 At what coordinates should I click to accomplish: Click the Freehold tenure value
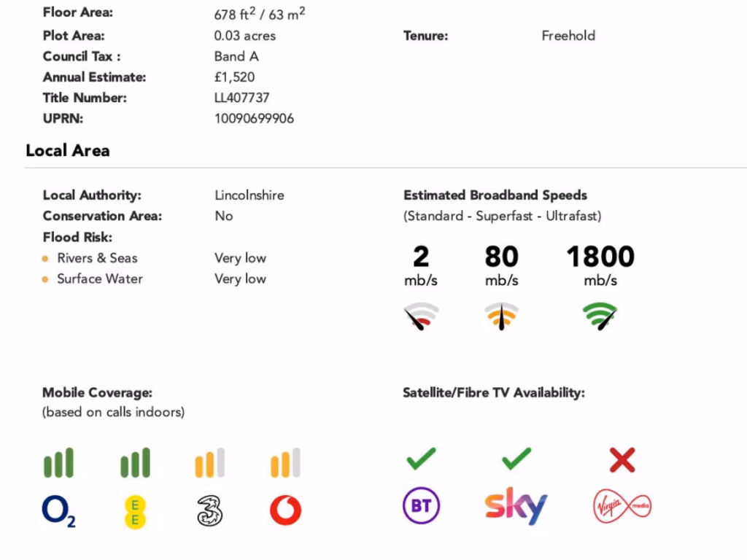pos(568,36)
